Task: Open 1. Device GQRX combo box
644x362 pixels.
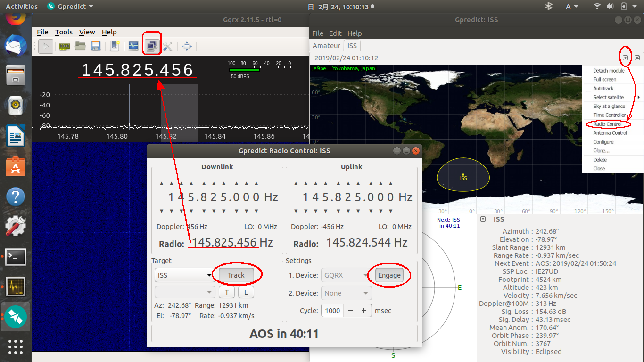Action: [347, 275]
